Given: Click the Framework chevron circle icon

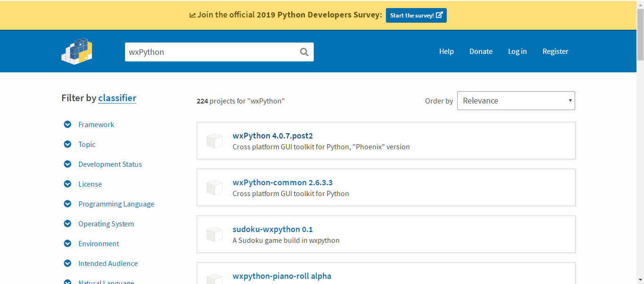Looking at the screenshot, I should (67, 125).
